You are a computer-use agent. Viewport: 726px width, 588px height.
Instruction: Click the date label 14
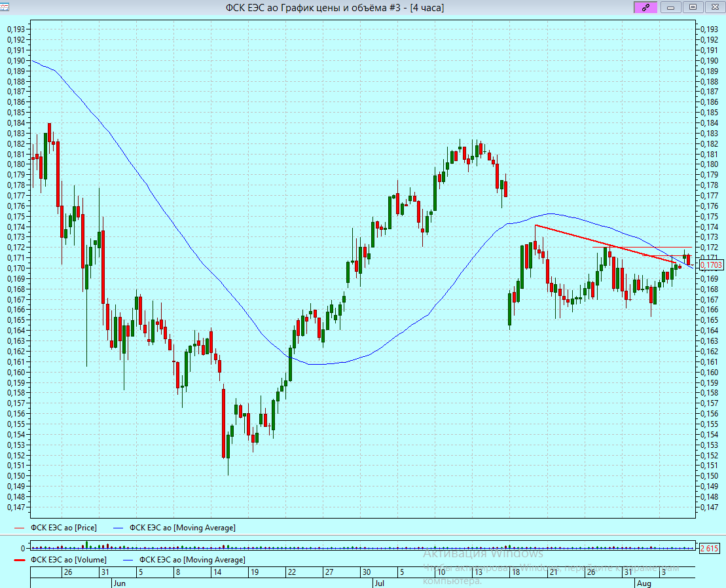tap(217, 572)
